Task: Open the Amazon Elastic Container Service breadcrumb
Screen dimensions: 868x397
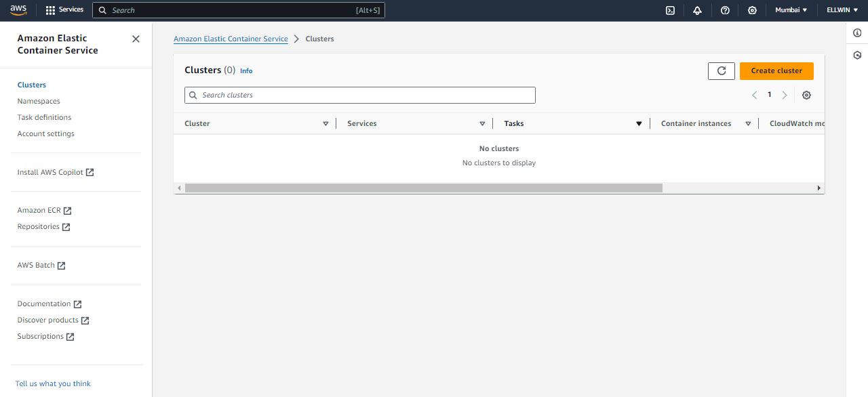Action: point(231,39)
